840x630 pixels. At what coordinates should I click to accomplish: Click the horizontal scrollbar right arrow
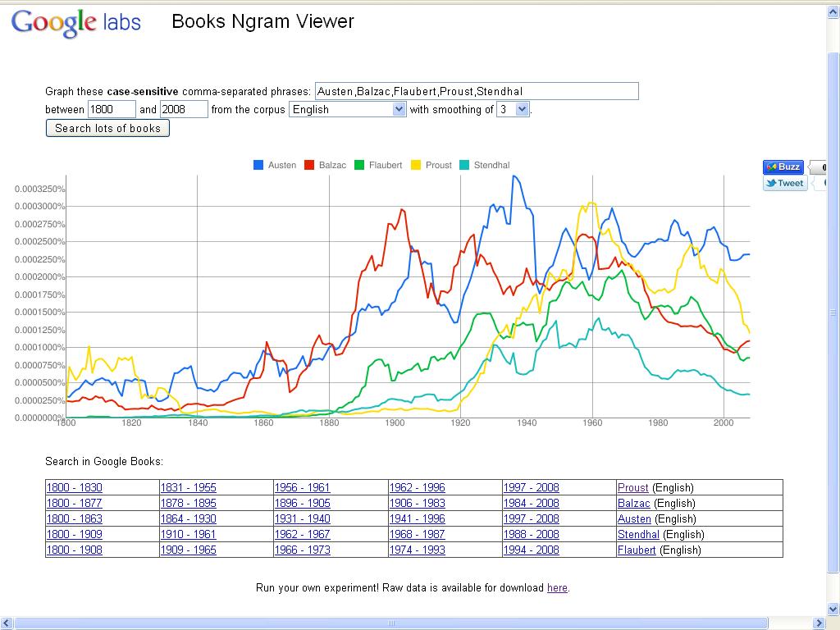pyautogui.click(x=819, y=623)
